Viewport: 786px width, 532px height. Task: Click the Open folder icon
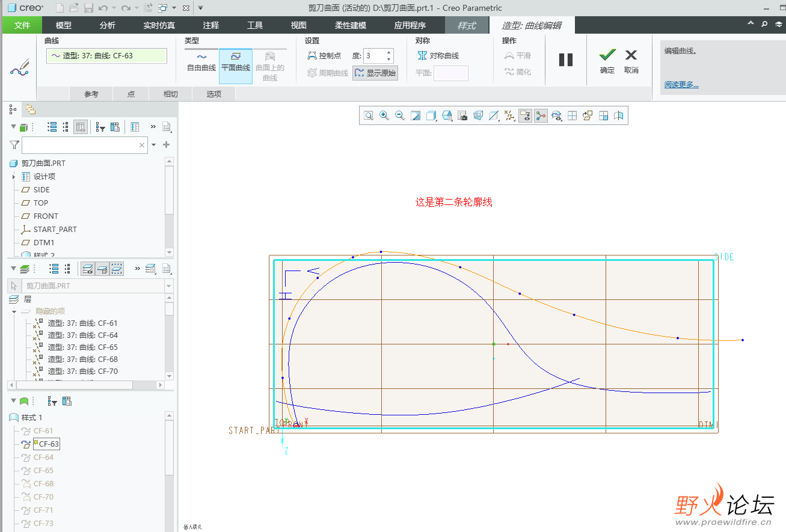(74, 8)
